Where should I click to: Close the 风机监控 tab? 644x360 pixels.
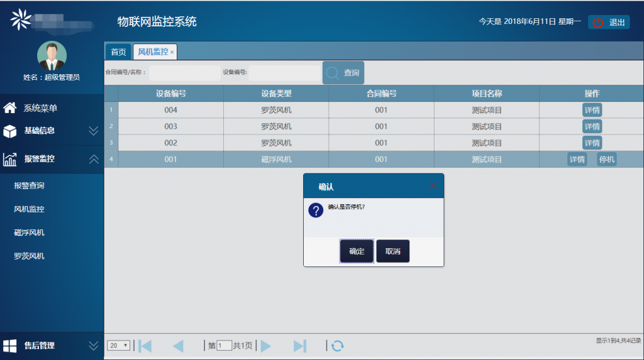click(x=172, y=52)
